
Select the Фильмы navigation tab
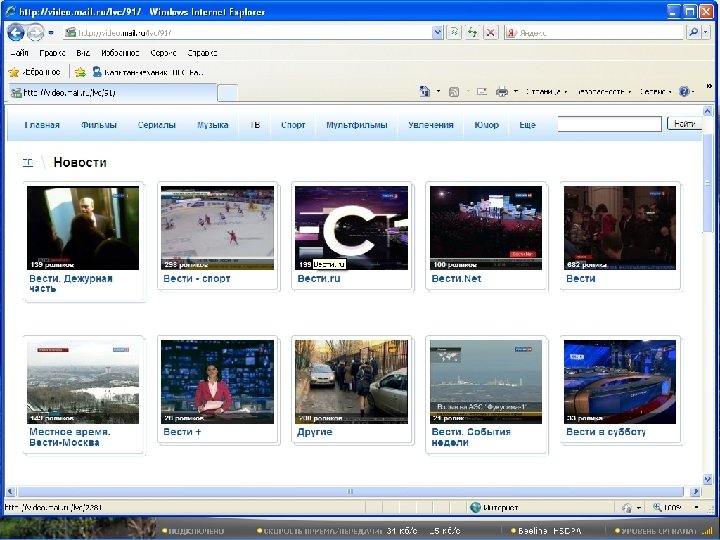(99, 125)
